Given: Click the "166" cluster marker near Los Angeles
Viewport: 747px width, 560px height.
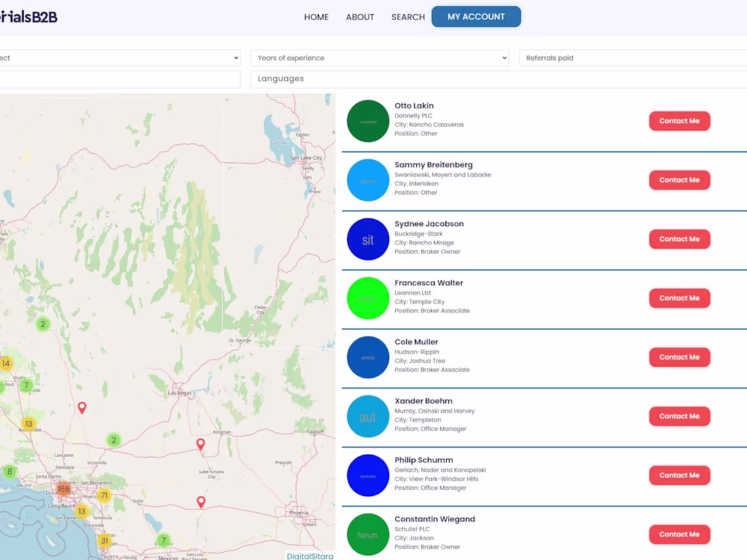Looking at the screenshot, I should coord(63,488).
